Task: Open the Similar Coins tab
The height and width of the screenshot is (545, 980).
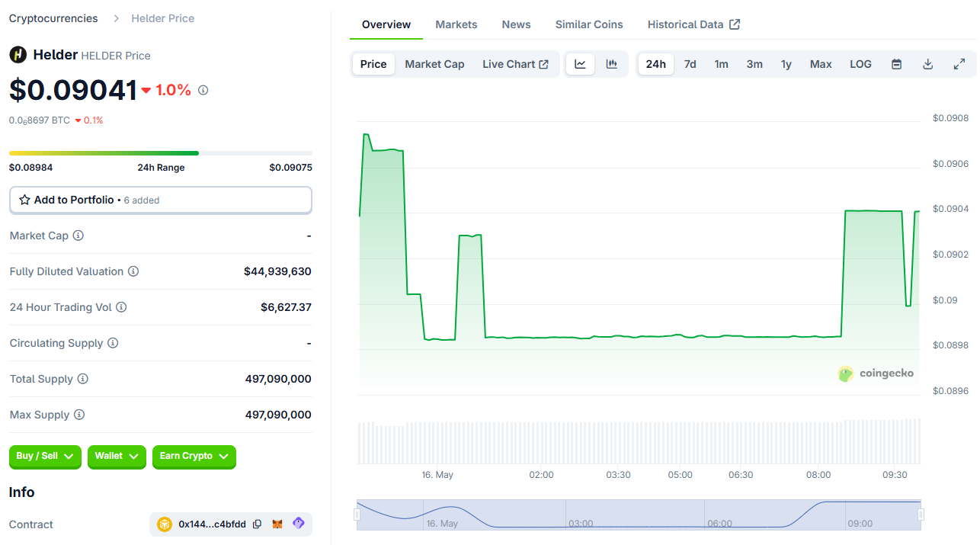Action: tap(589, 24)
